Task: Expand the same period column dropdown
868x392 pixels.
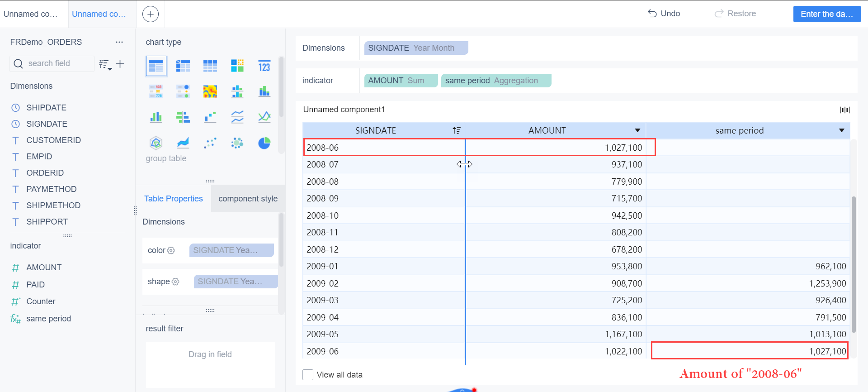Action: click(x=841, y=130)
